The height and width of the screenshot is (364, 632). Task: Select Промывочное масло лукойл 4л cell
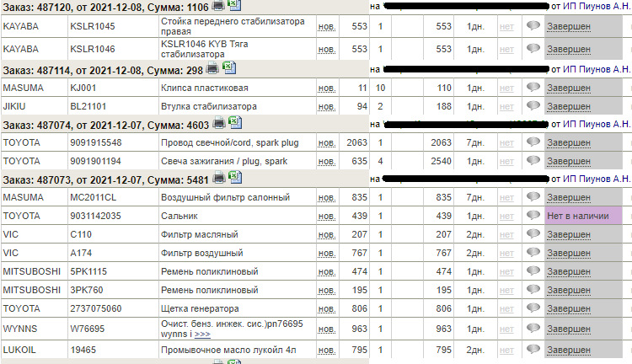pos(237,350)
